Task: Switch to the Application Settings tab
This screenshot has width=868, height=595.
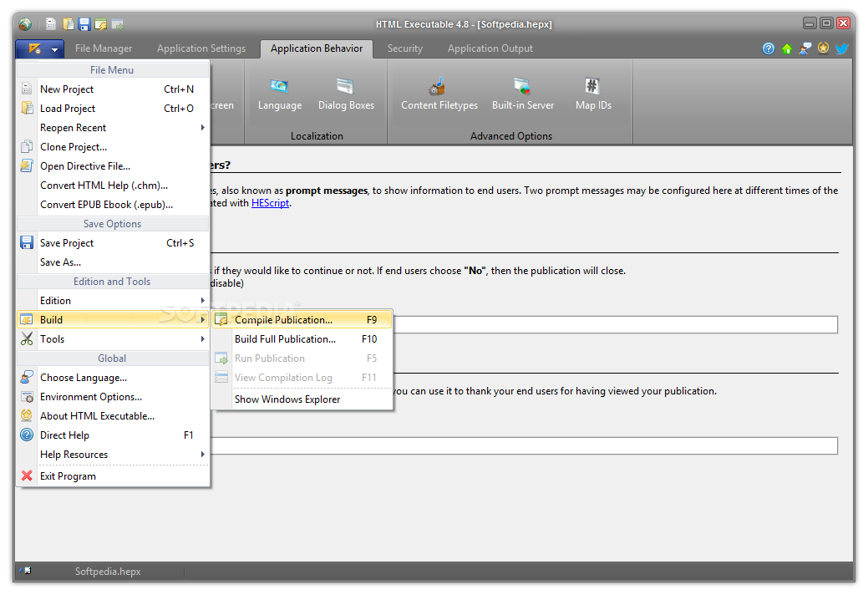Action: tap(201, 48)
